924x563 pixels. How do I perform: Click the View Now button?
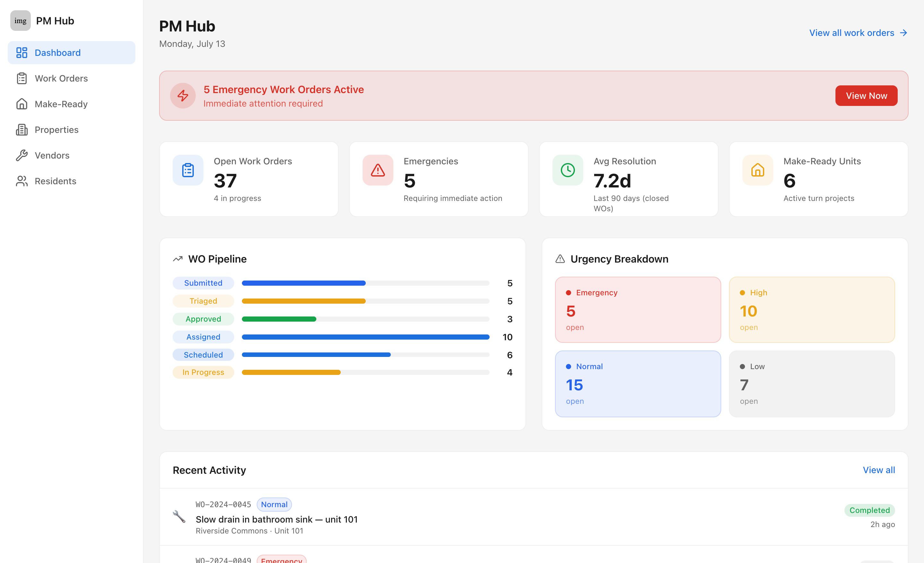point(866,96)
